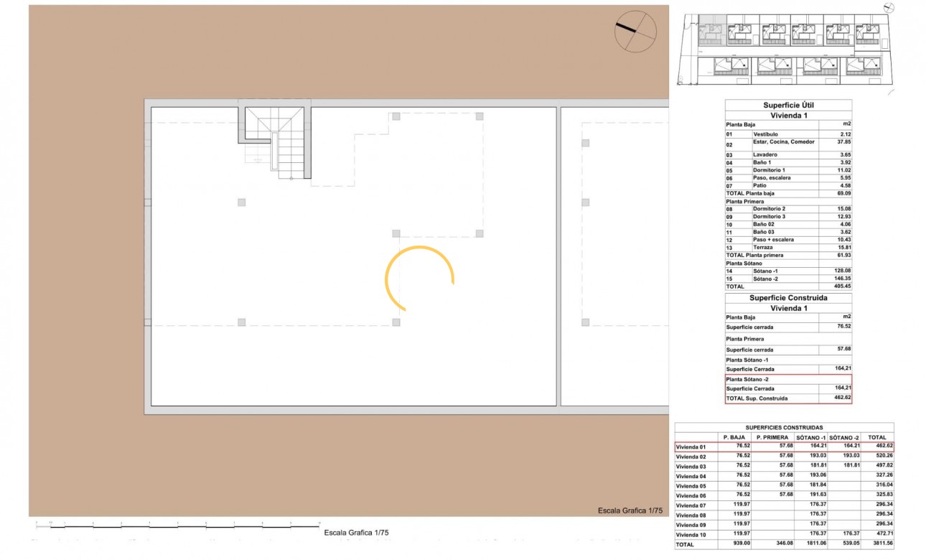Image resolution: width=926 pixels, height=560 pixels.
Task: Click the 'Paso, escalera' row label
Action: pyautogui.click(x=772, y=178)
